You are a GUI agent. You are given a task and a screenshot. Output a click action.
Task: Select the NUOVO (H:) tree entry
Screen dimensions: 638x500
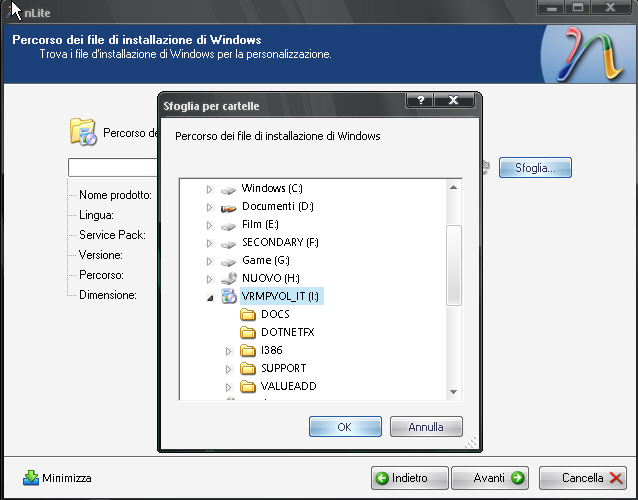(271, 278)
